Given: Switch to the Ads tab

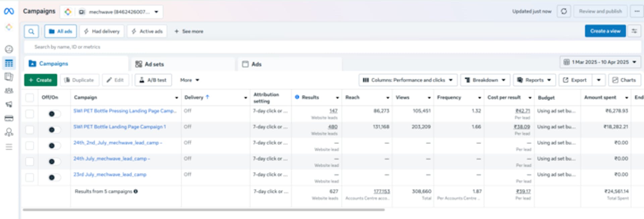Looking at the screenshot, I should tap(290, 64).
